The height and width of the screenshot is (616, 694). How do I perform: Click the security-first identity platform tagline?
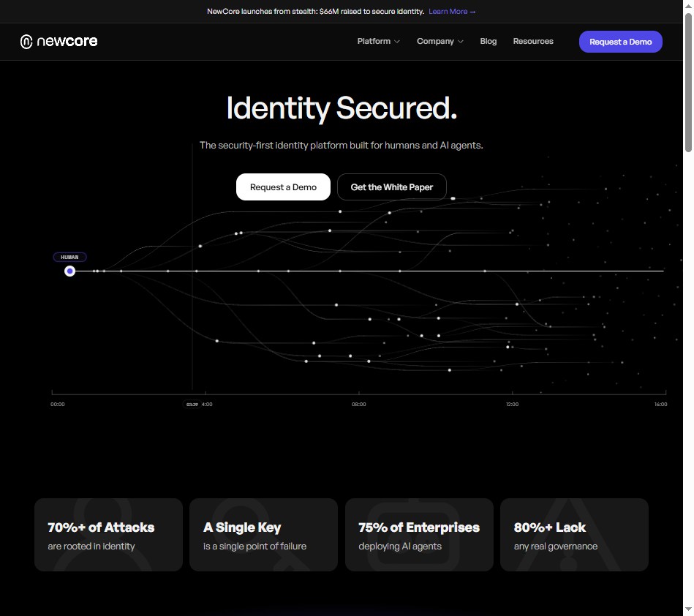point(342,146)
